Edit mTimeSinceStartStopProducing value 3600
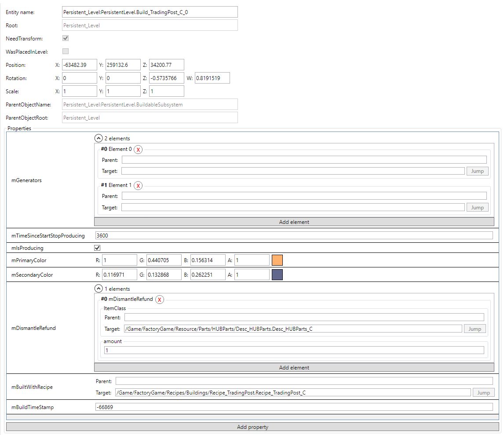The width and height of the screenshot is (504, 435). coord(294,235)
